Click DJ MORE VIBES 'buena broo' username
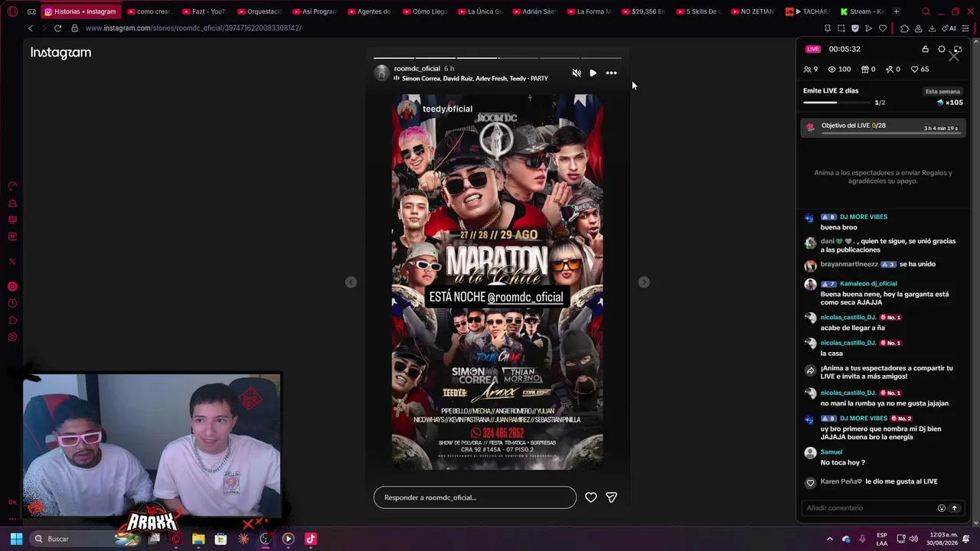 [x=864, y=217]
